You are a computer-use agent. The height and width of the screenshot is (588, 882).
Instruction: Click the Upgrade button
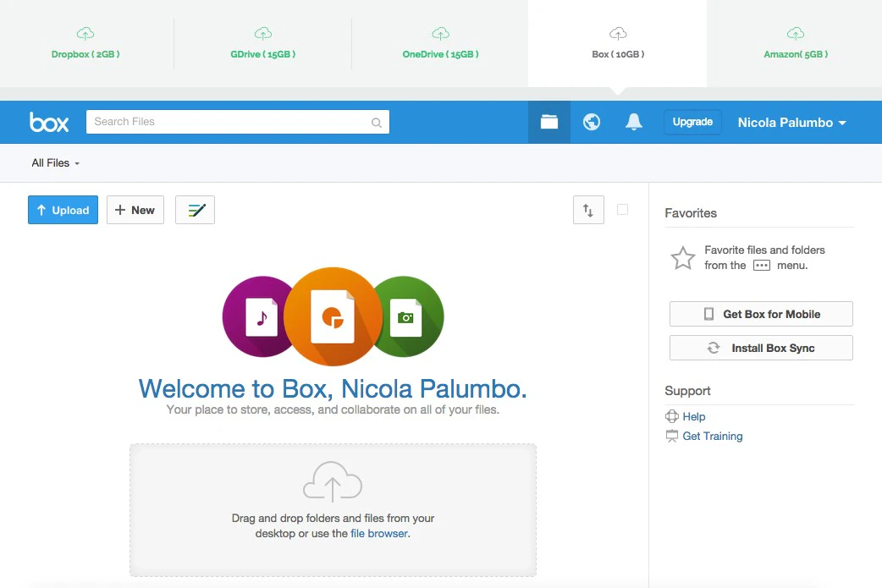692,122
